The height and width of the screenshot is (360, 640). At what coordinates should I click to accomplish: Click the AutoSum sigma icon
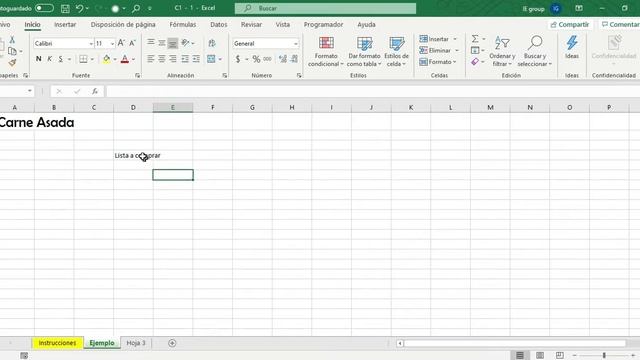click(x=475, y=39)
